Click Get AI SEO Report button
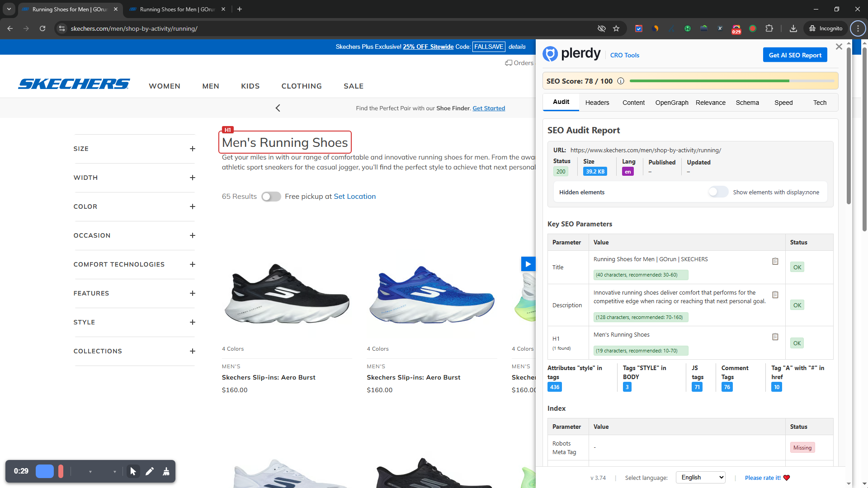Viewport: 868px width, 488px height. [x=795, y=55]
